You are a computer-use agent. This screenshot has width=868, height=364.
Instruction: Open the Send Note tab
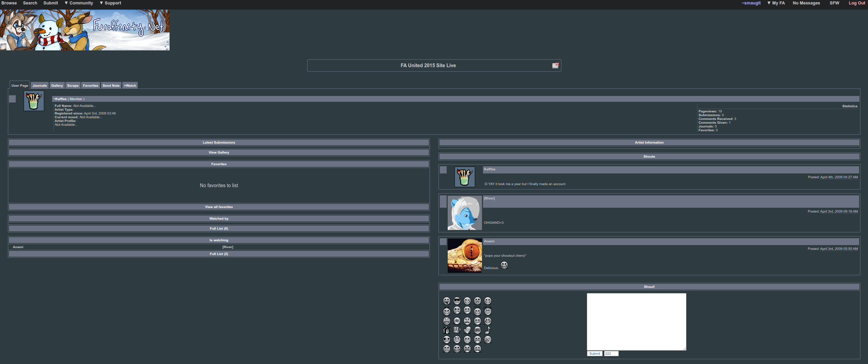point(111,85)
